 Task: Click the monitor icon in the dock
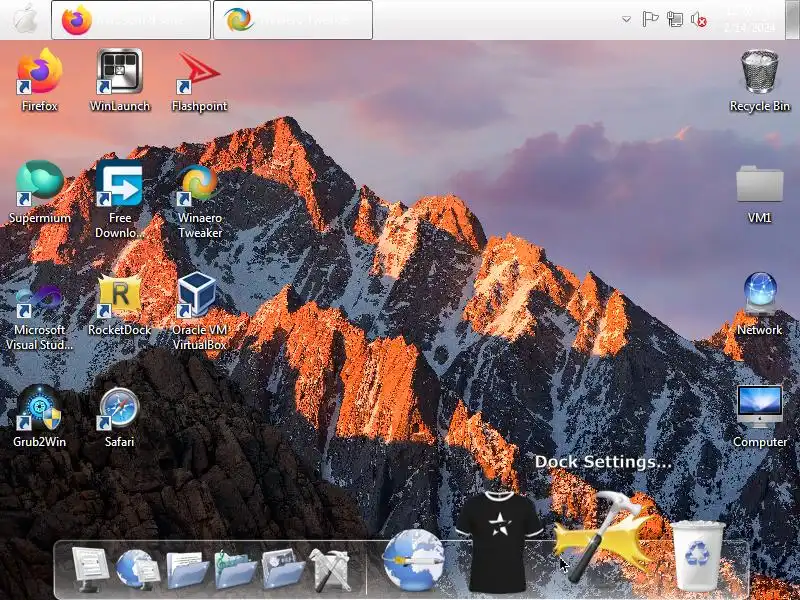(x=90, y=568)
